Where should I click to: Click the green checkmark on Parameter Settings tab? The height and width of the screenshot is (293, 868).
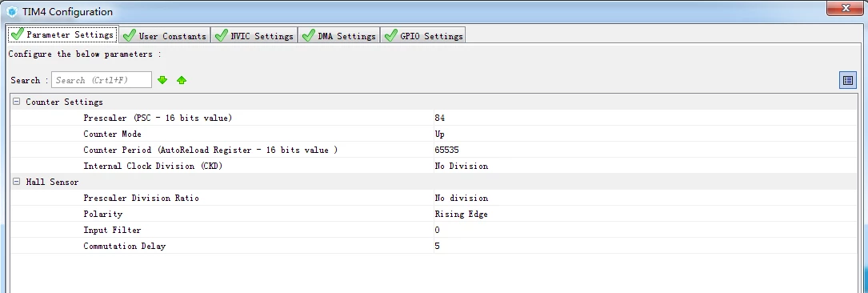[17, 34]
